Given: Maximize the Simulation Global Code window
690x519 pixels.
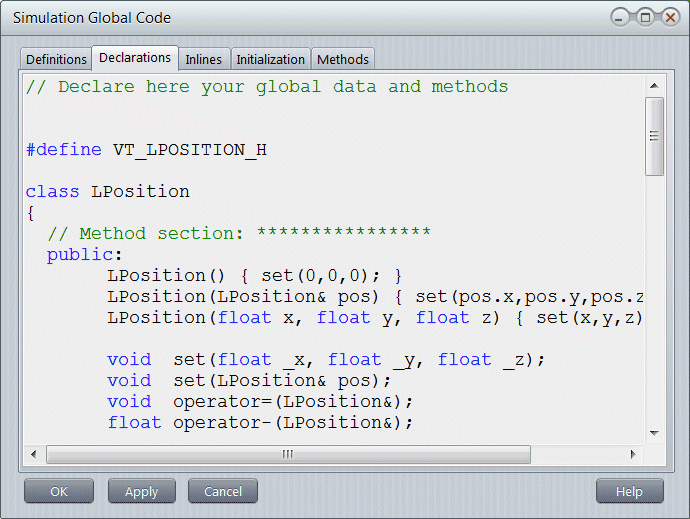Looking at the screenshot, I should point(645,17).
